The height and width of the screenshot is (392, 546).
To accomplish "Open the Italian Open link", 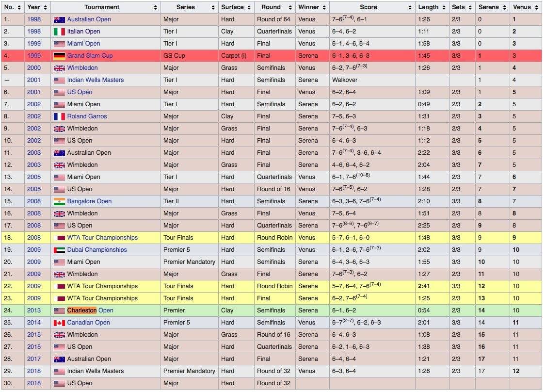I will coord(83,32).
